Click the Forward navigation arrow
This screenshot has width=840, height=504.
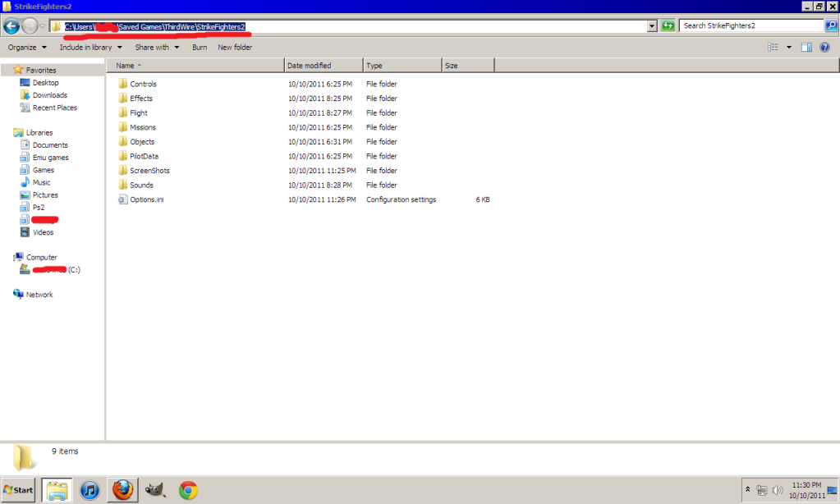pyautogui.click(x=30, y=25)
